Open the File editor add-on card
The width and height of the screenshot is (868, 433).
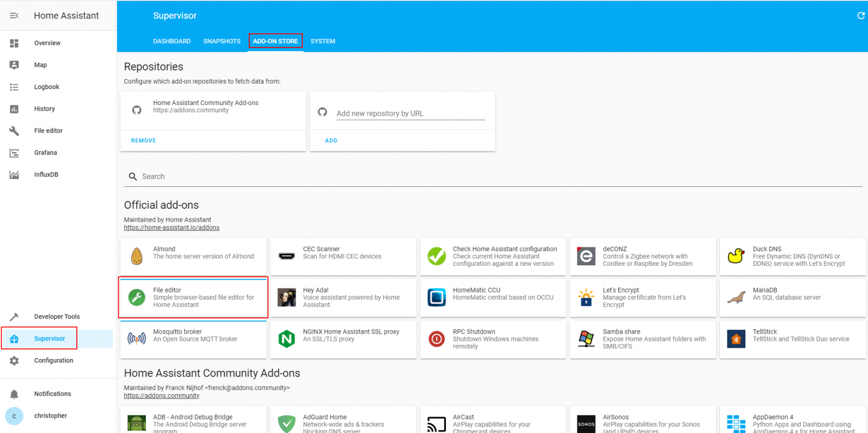click(x=193, y=298)
